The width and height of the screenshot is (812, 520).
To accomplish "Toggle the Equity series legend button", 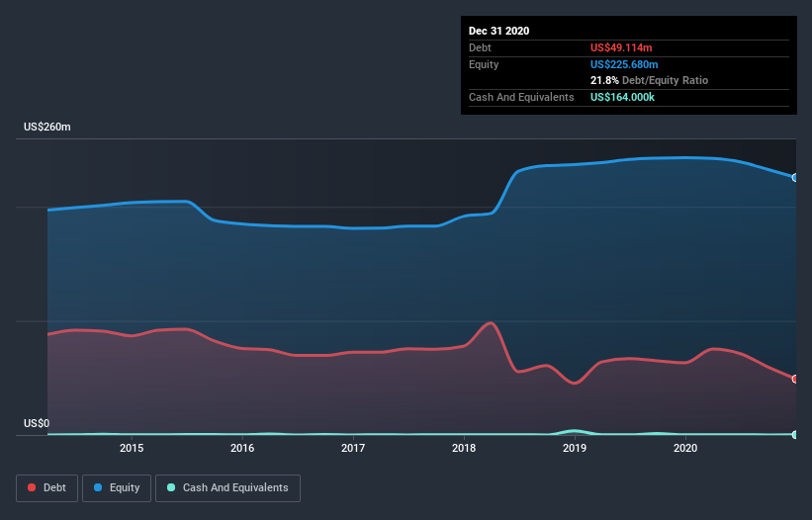I will tap(117, 488).
